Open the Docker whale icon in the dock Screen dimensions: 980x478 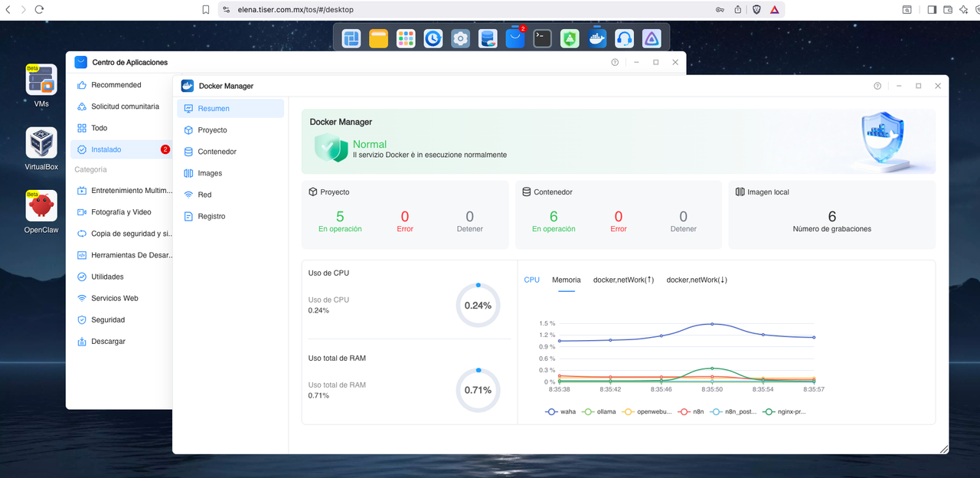pos(596,38)
